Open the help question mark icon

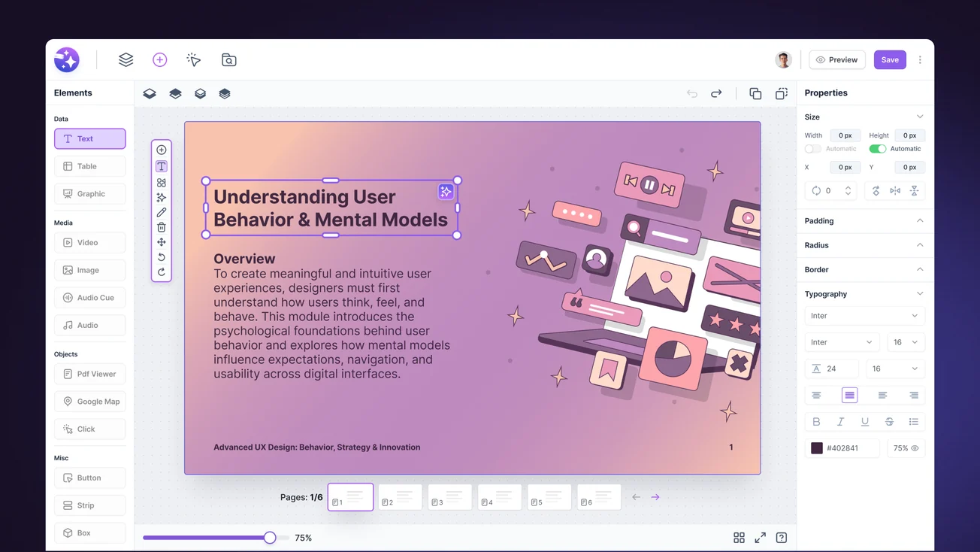tap(782, 538)
